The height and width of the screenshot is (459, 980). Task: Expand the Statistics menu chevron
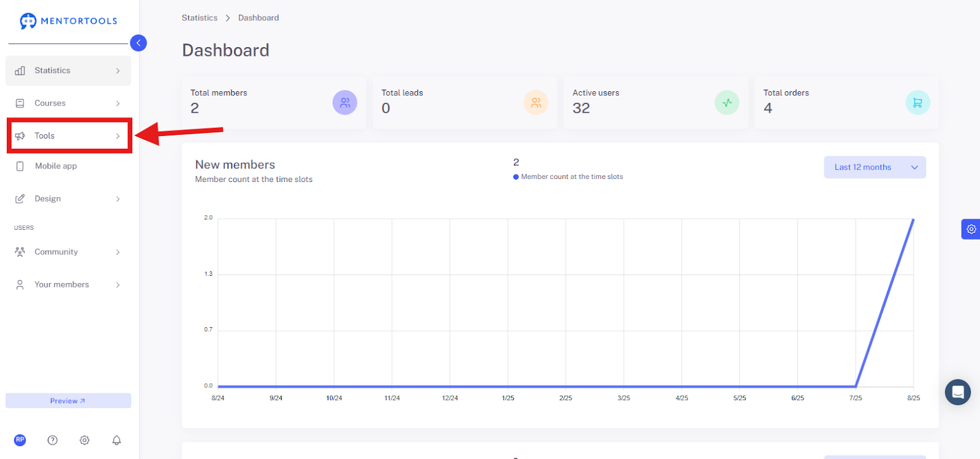point(118,71)
